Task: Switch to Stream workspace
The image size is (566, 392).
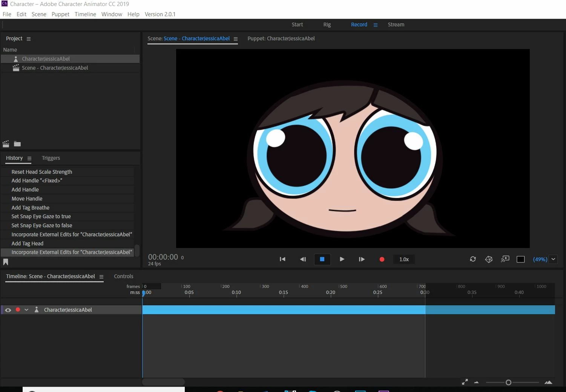Action: (396, 24)
